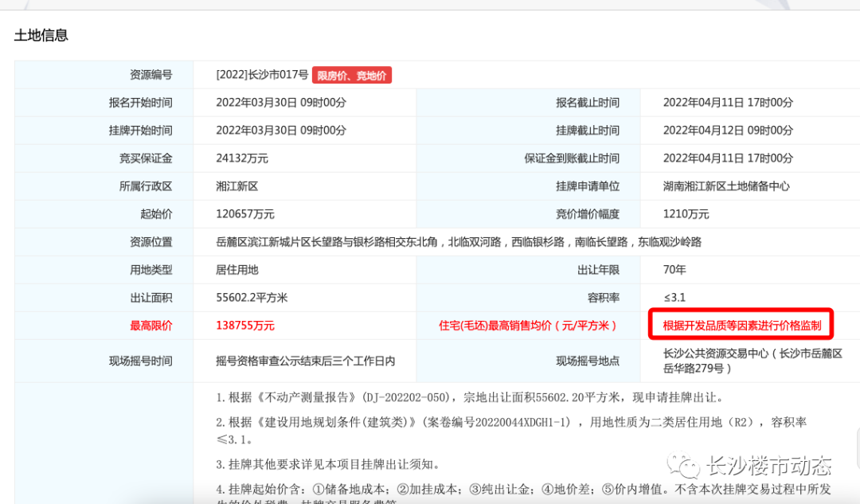The height and width of the screenshot is (504, 860).
Task: Select land type 居住用地
Action: point(237,270)
